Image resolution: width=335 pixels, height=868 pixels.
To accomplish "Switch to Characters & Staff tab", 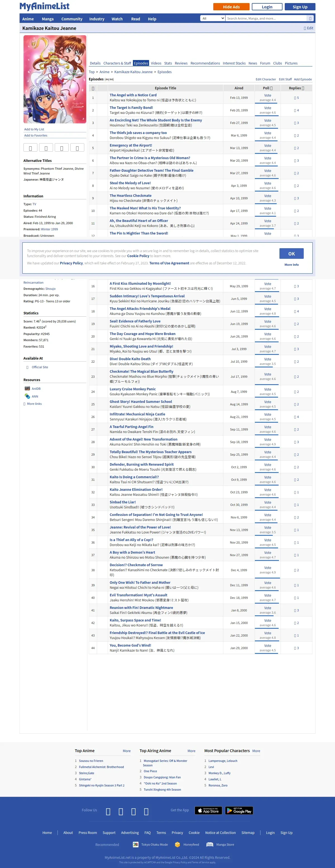I will pos(117,63).
